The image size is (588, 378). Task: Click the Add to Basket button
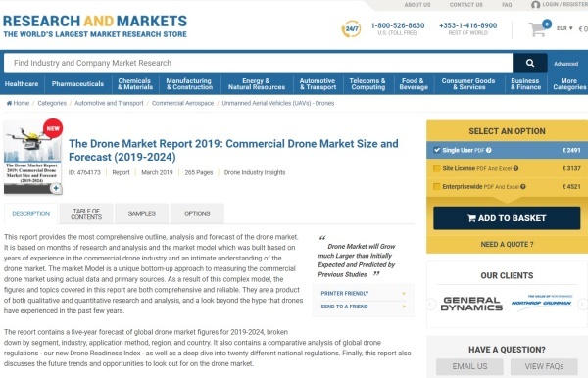click(507, 218)
